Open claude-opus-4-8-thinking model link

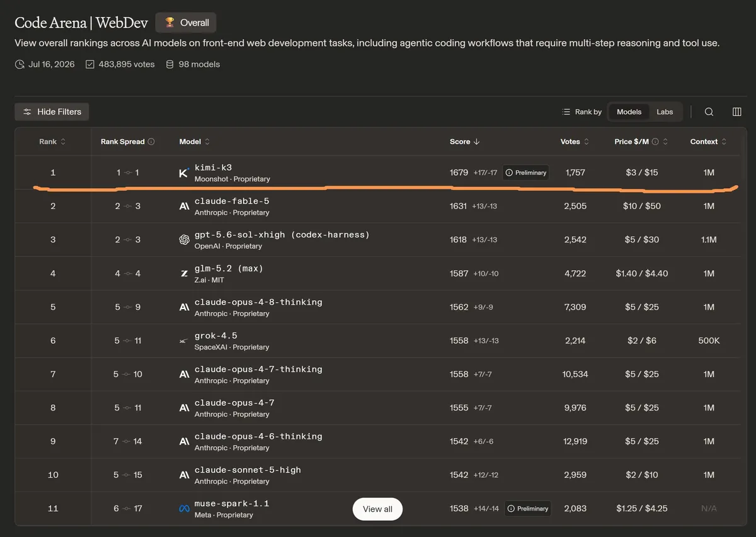(x=258, y=302)
